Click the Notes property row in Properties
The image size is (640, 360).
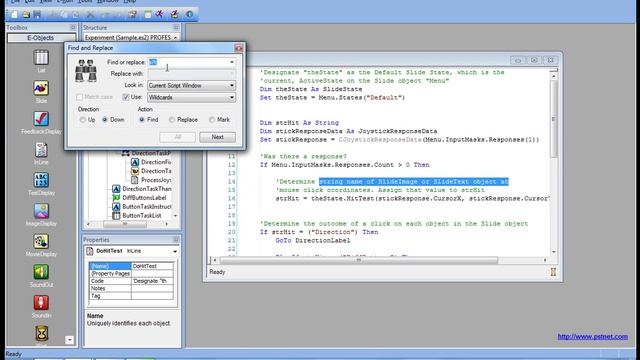131,288
